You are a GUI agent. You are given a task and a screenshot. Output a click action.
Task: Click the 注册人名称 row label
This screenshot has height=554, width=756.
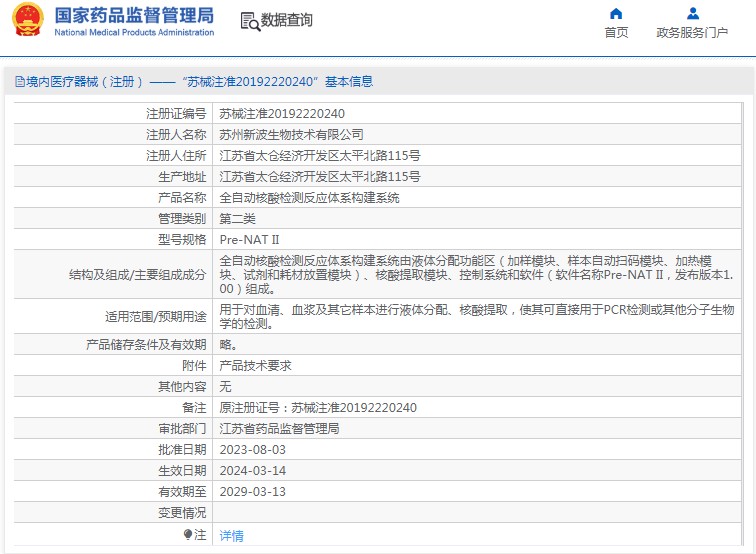(176, 135)
